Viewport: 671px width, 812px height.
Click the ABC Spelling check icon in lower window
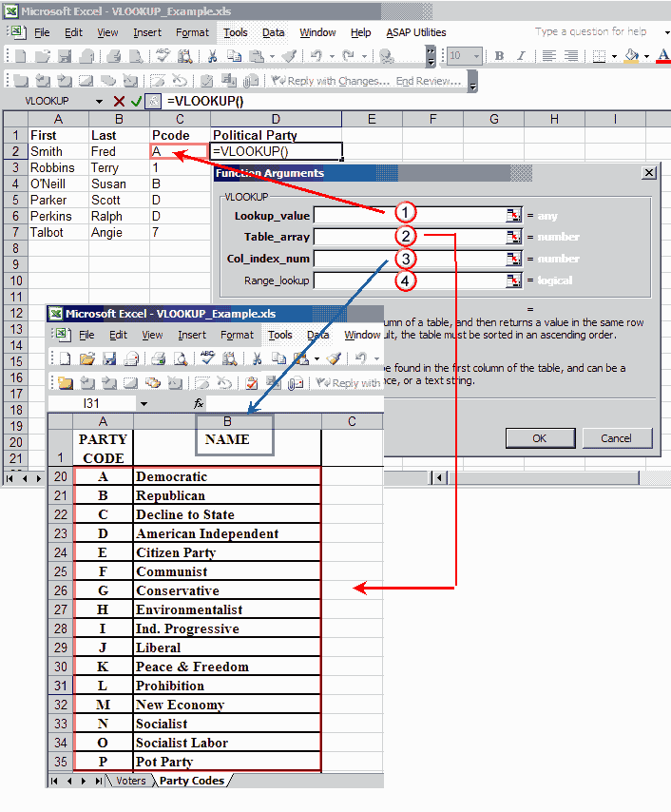(x=207, y=358)
